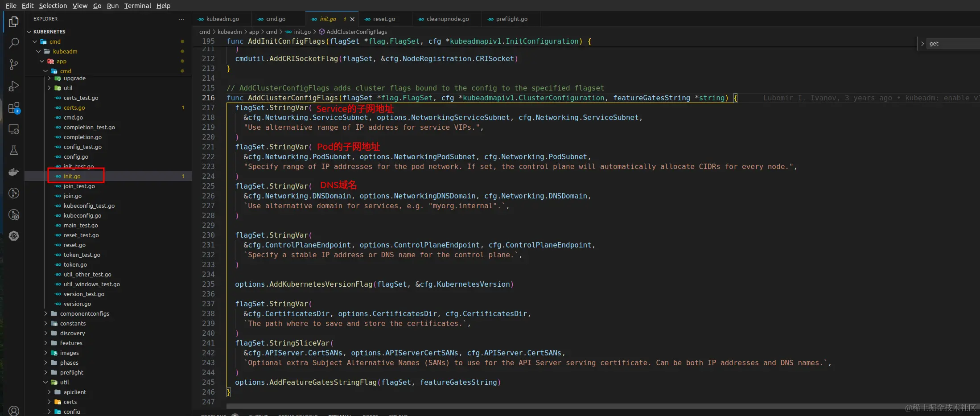Viewport: 980px width, 416px height.
Task: Open join_test.go in the Explorer tree
Action: [x=108, y=186]
